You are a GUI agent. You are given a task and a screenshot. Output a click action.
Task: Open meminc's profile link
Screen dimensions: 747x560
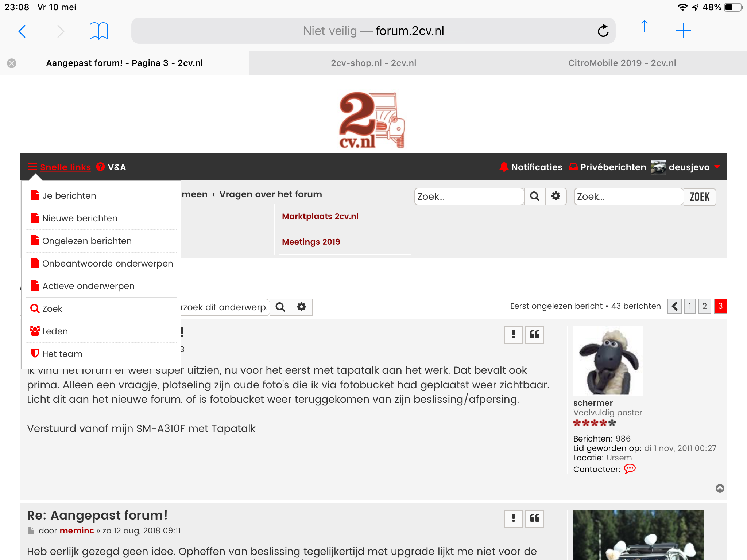(77, 531)
